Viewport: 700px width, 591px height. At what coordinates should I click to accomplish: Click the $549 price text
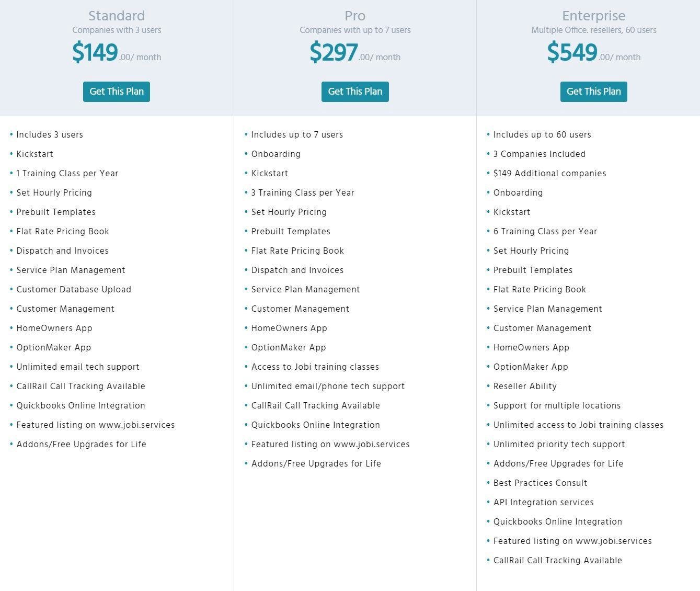point(572,52)
